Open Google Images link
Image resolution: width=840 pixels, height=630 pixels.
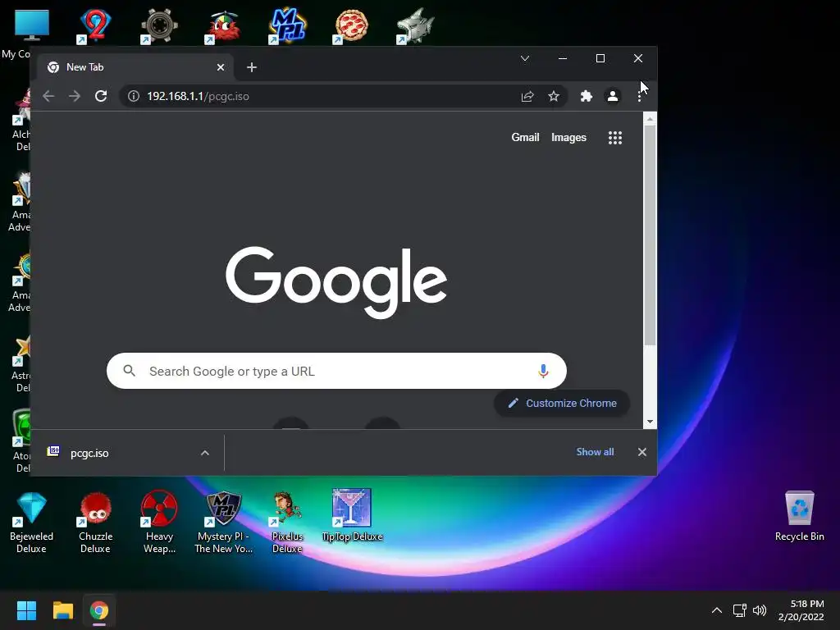tap(568, 138)
